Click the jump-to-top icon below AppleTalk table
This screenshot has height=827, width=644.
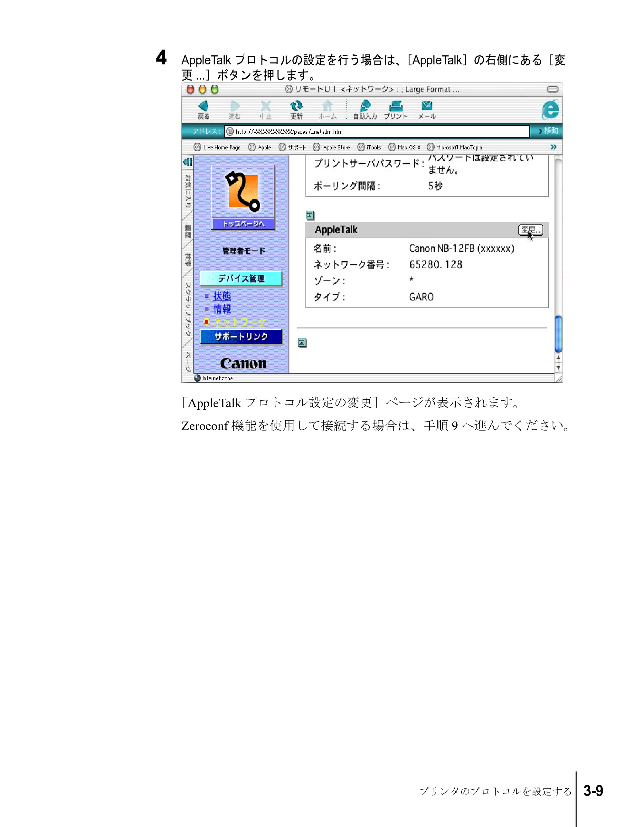click(x=302, y=343)
